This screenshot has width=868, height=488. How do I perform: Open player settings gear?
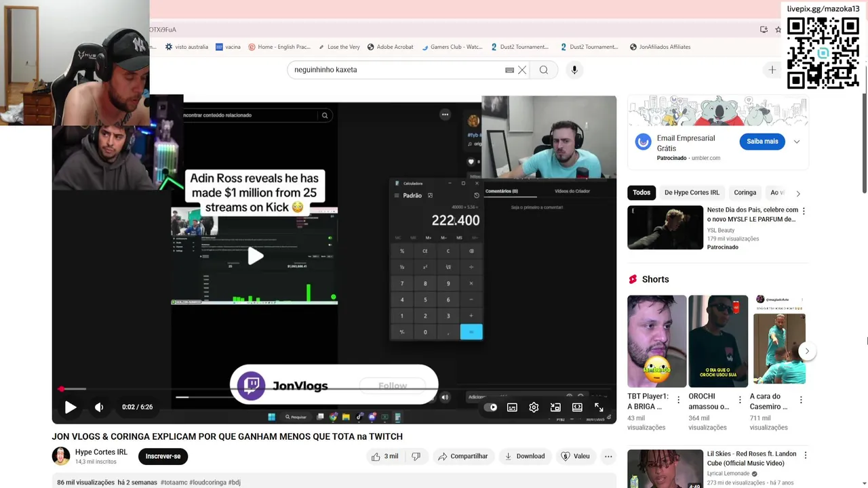click(534, 407)
